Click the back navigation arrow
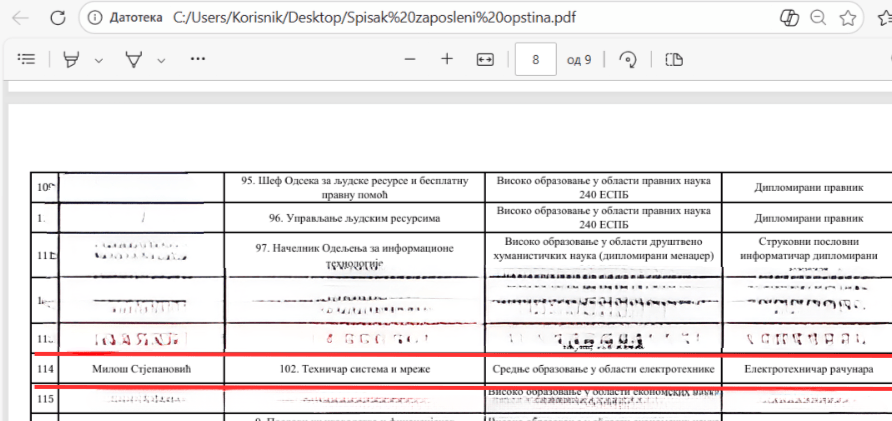892x421 pixels. [x=20, y=18]
